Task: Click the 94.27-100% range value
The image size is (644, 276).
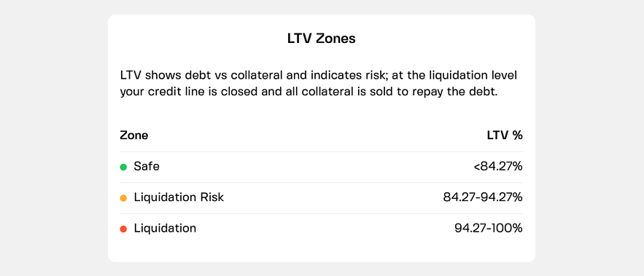Action: (x=489, y=228)
